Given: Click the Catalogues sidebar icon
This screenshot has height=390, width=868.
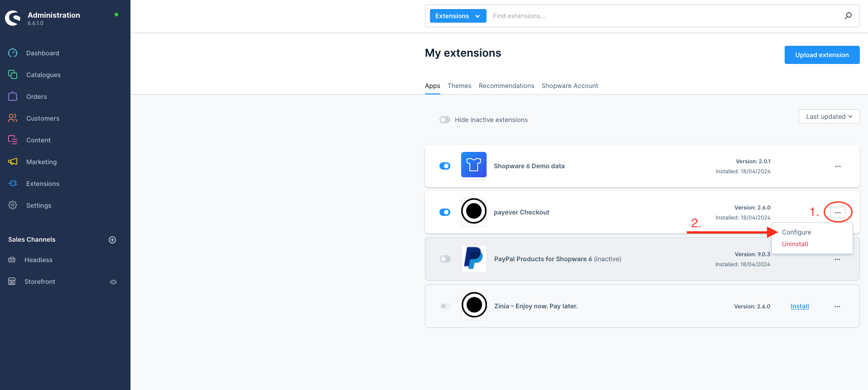Looking at the screenshot, I should tap(13, 75).
